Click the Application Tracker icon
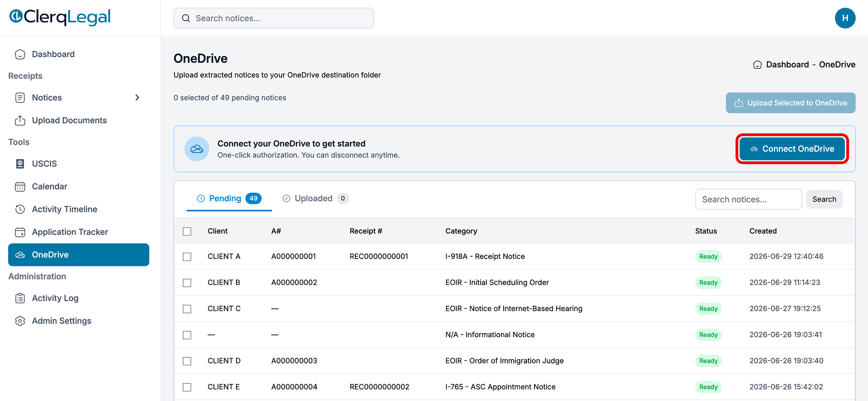868x401 pixels. (x=20, y=232)
